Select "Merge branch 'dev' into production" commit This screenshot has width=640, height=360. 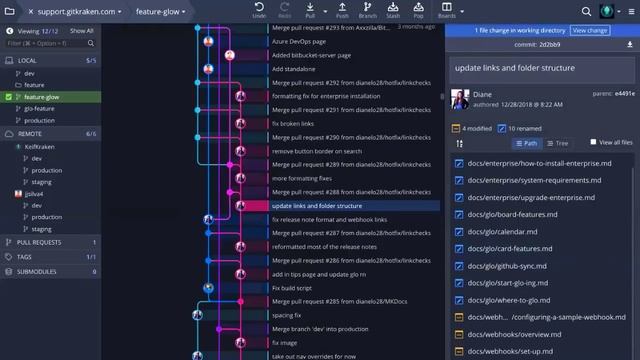click(x=320, y=329)
